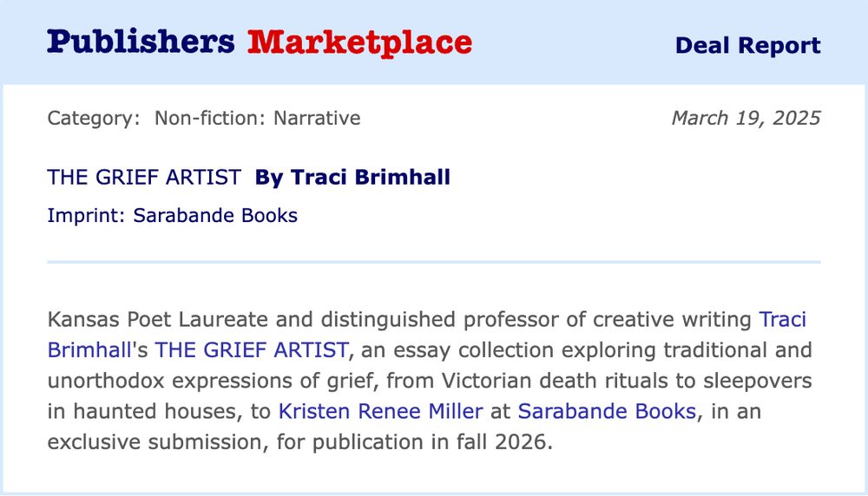The image size is (868, 496).
Task: Open THE GRIEF ARTIST title heading
Action: [x=144, y=178]
